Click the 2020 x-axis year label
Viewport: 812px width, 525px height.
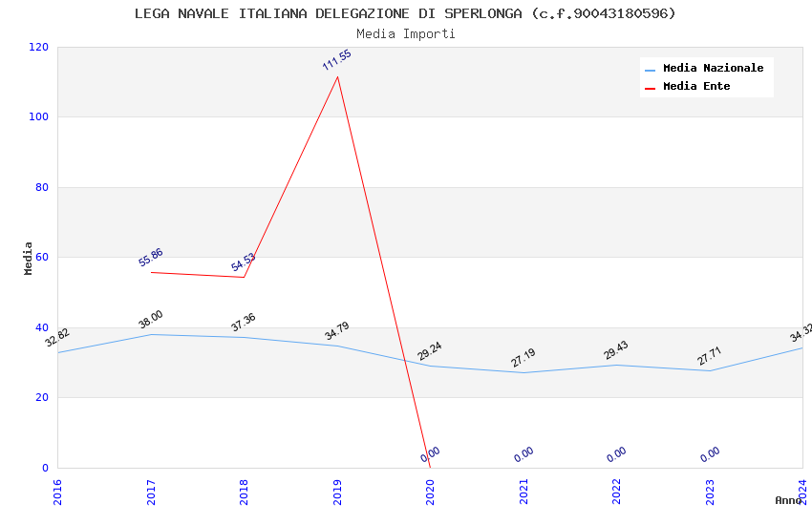point(430,492)
